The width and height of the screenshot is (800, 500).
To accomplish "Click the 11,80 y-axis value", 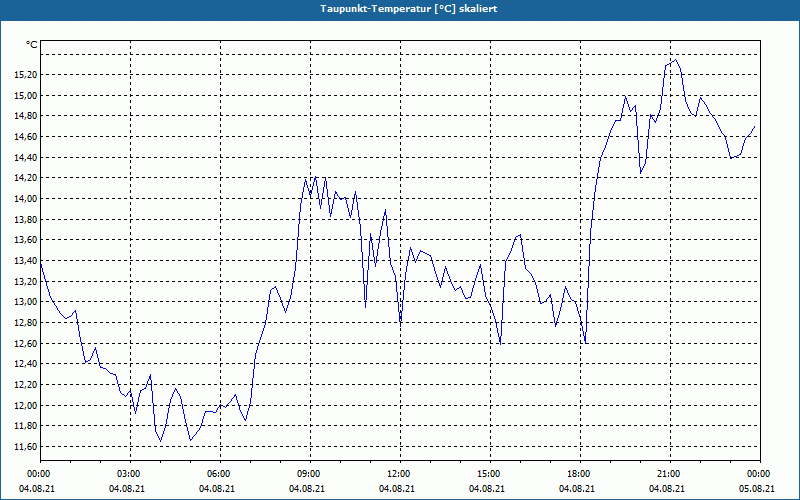I will 27,426.
